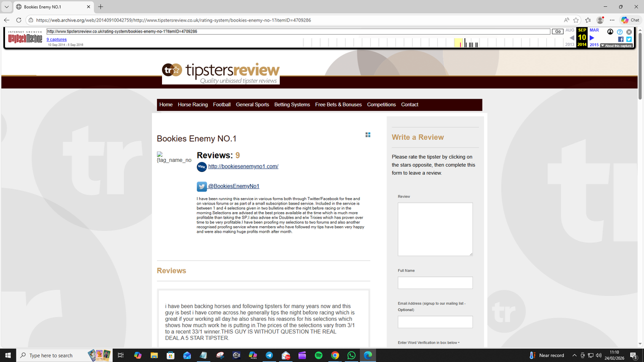Viewport: 644px width, 362px height.
Task: Select the grid view icon near the page title
Action: 368,135
